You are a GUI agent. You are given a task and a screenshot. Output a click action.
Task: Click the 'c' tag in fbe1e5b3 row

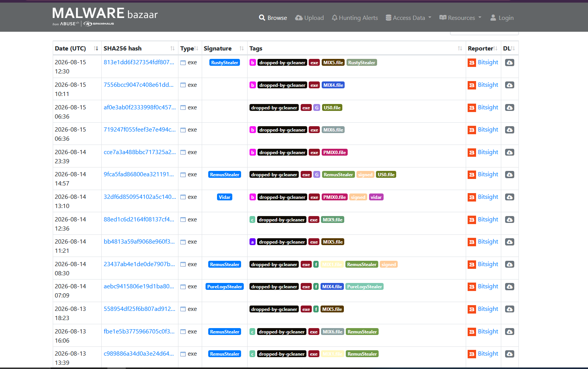(x=252, y=332)
